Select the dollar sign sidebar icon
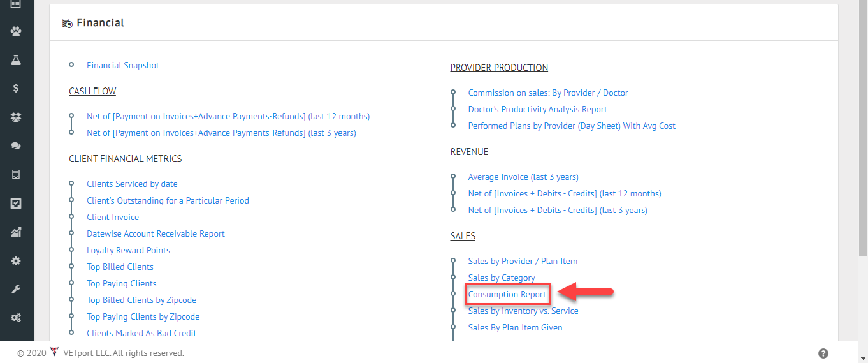 16,89
